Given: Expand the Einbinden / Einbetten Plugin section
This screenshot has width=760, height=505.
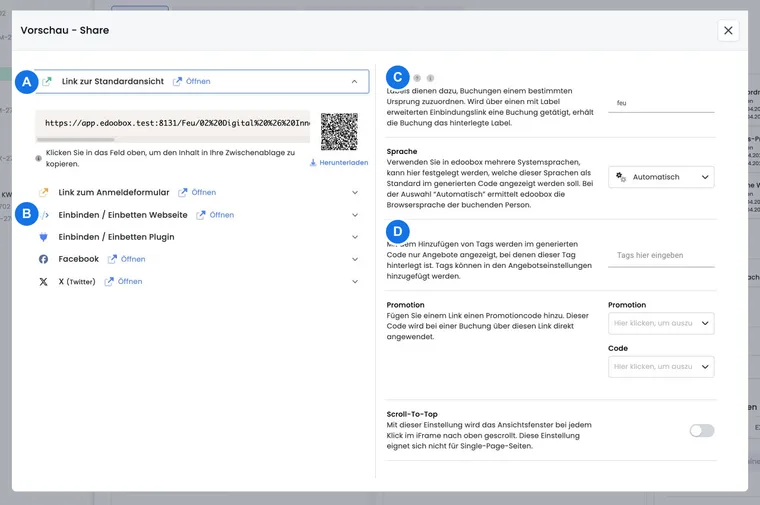Looking at the screenshot, I should tap(355, 237).
